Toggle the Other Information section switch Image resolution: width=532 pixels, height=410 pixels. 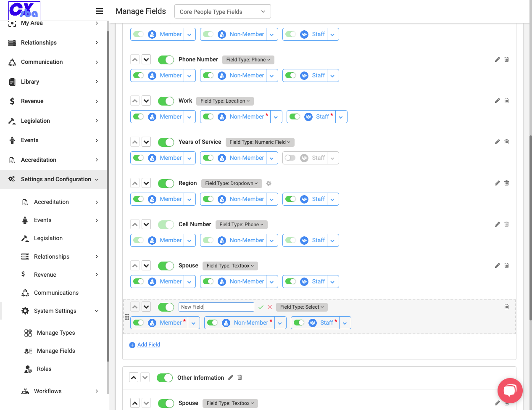point(165,378)
